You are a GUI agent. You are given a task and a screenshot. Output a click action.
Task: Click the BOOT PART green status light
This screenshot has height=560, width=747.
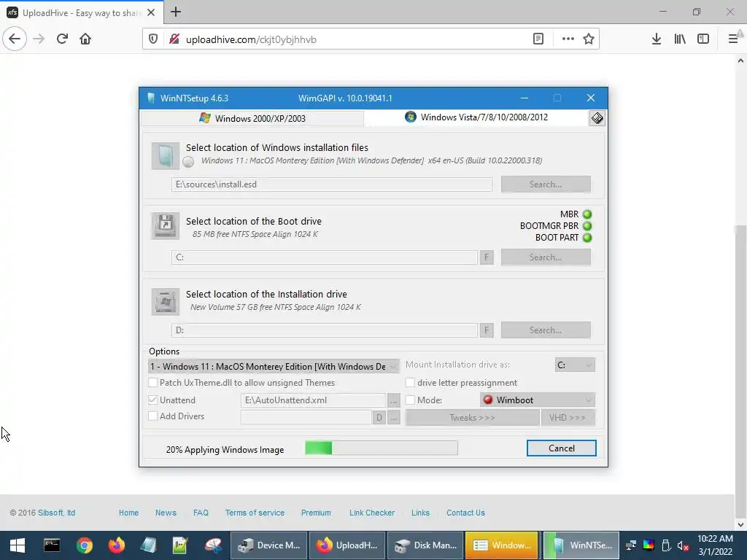tap(587, 238)
